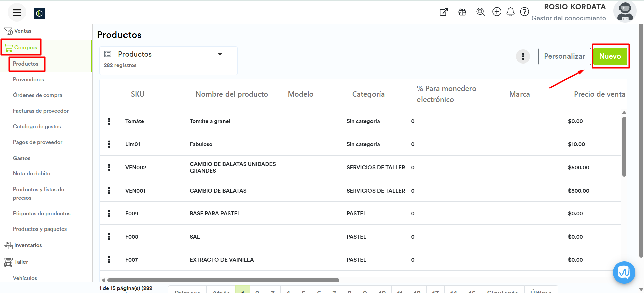Open the help question mark icon

point(524,12)
